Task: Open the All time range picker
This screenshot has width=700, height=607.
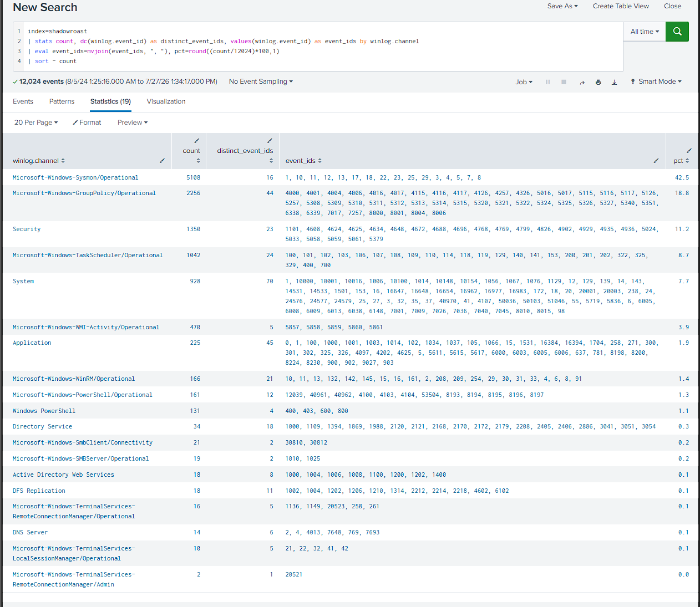Action: [645, 32]
